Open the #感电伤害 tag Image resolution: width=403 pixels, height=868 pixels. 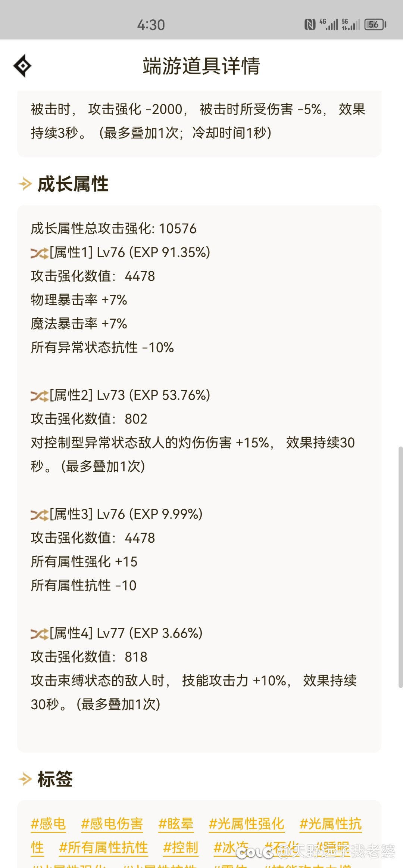pyautogui.click(x=112, y=824)
